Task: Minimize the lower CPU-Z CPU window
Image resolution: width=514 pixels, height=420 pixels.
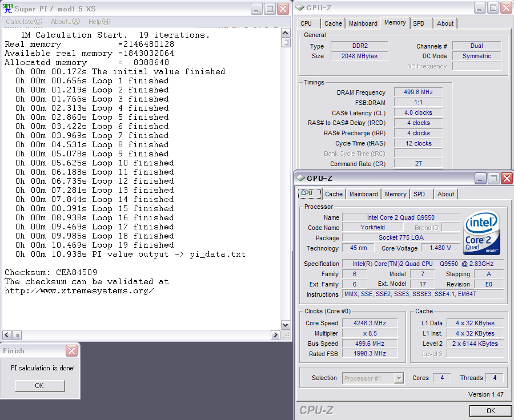Action: coord(480,178)
